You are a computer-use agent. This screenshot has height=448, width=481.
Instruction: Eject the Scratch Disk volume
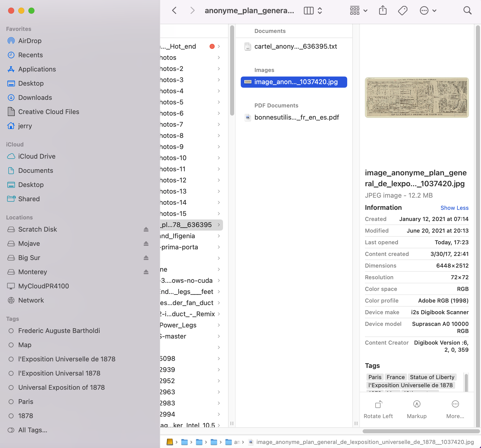146,229
